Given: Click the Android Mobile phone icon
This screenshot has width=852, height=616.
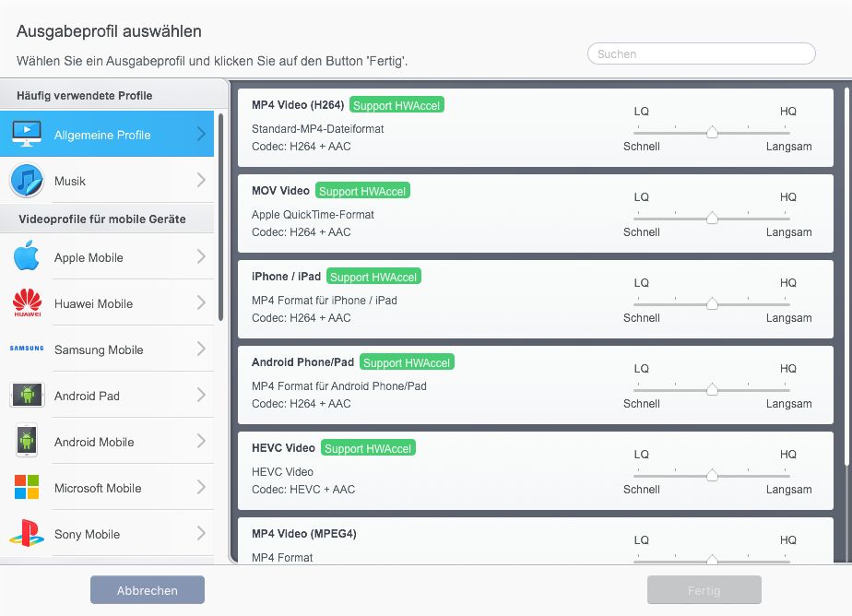Looking at the screenshot, I should click(27, 440).
